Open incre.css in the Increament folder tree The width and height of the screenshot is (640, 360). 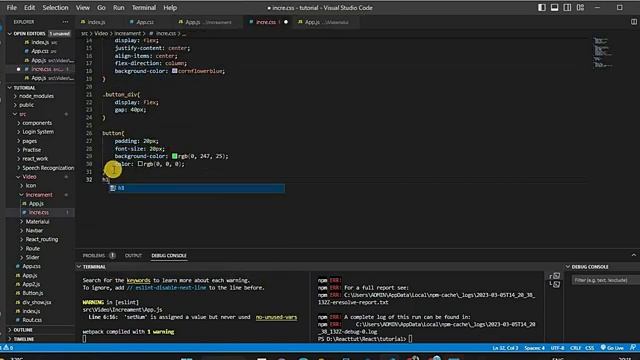pos(39,212)
